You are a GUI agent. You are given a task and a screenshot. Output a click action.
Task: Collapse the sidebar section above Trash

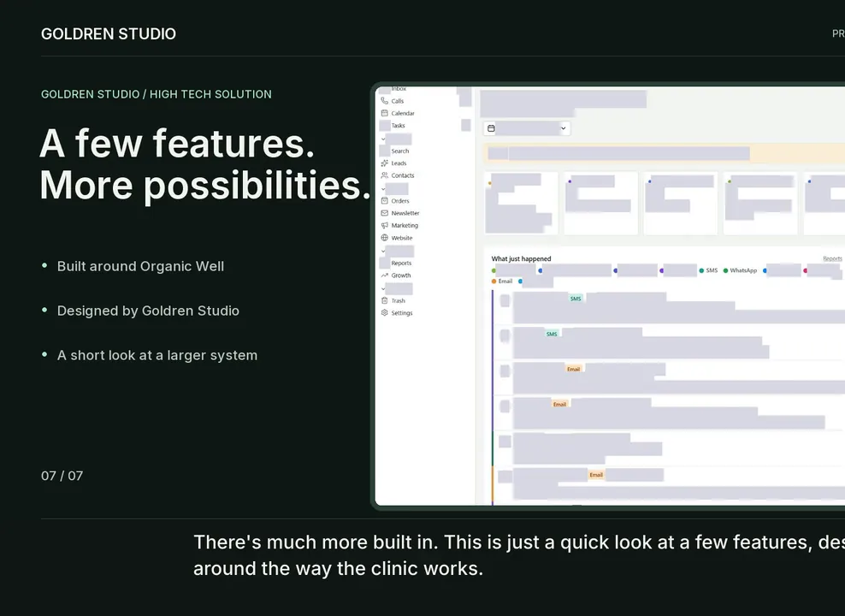click(x=383, y=289)
